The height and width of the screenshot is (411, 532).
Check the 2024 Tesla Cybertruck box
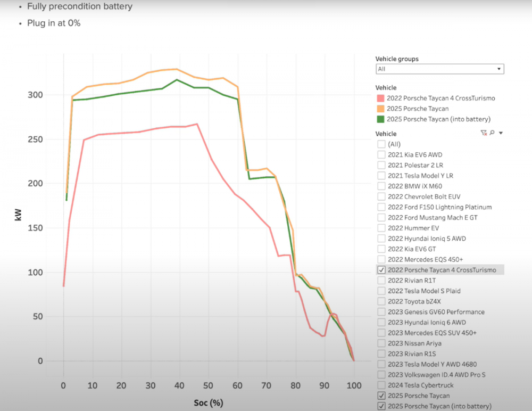[x=381, y=385]
